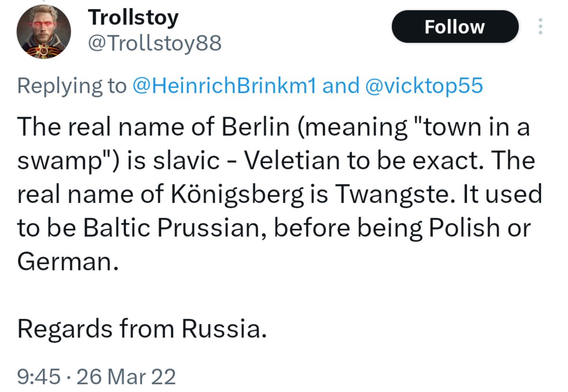The image size is (568, 392).
Task: Click the '26 Mar 22' date
Action: pos(126,376)
